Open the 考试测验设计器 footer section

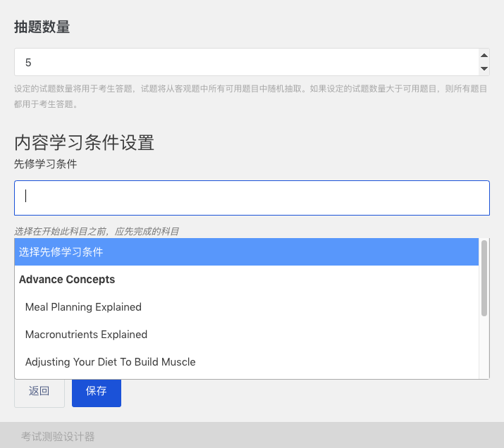(58, 437)
